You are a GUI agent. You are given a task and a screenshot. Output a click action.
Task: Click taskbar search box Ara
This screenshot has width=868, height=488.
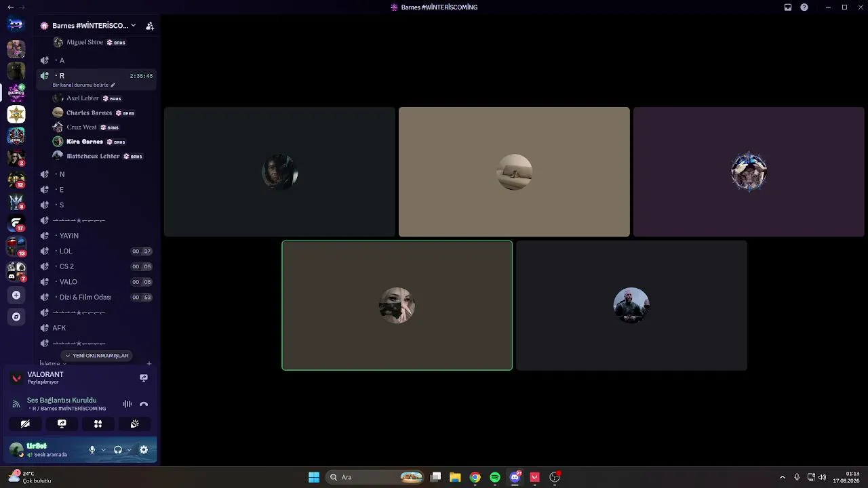(x=376, y=477)
